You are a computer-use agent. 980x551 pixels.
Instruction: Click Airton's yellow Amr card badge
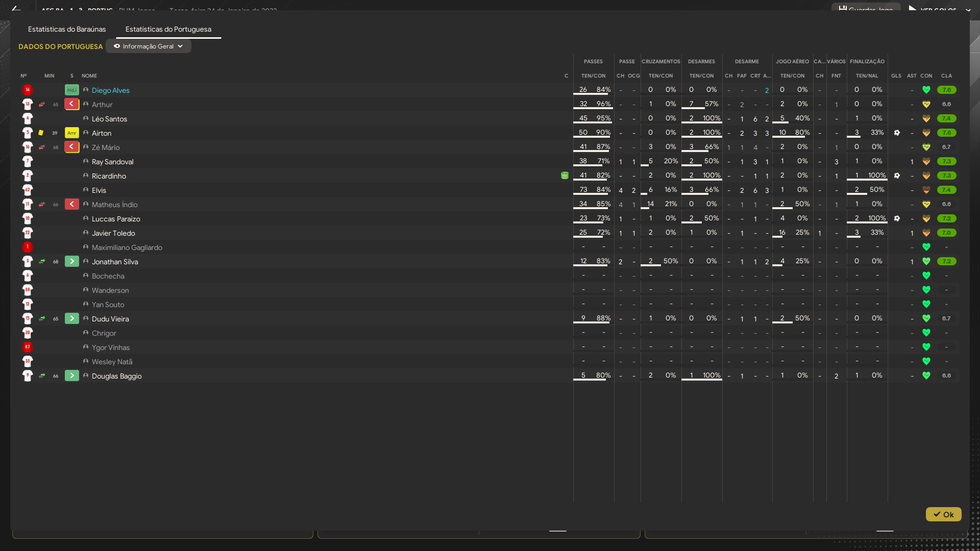click(72, 133)
